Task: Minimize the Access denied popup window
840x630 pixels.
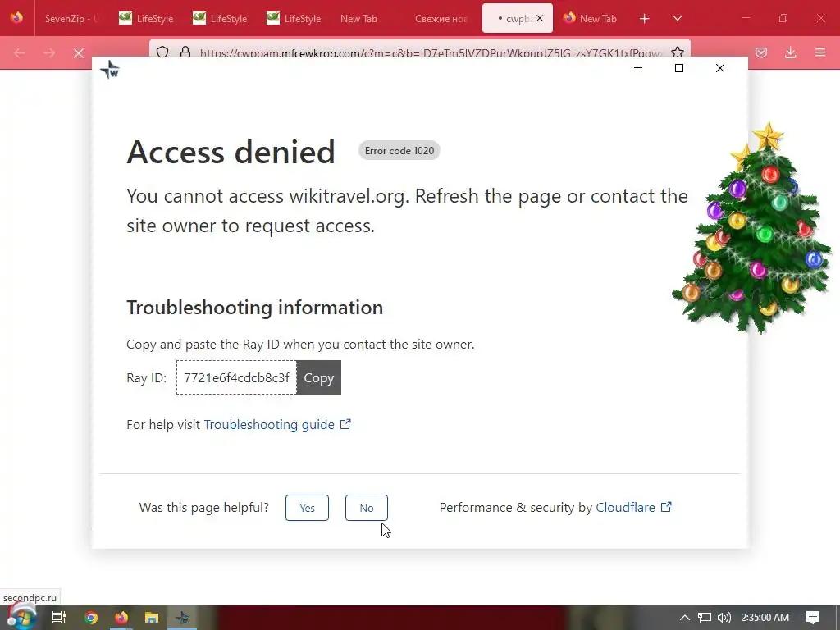Action: pyautogui.click(x=638, y=68)
